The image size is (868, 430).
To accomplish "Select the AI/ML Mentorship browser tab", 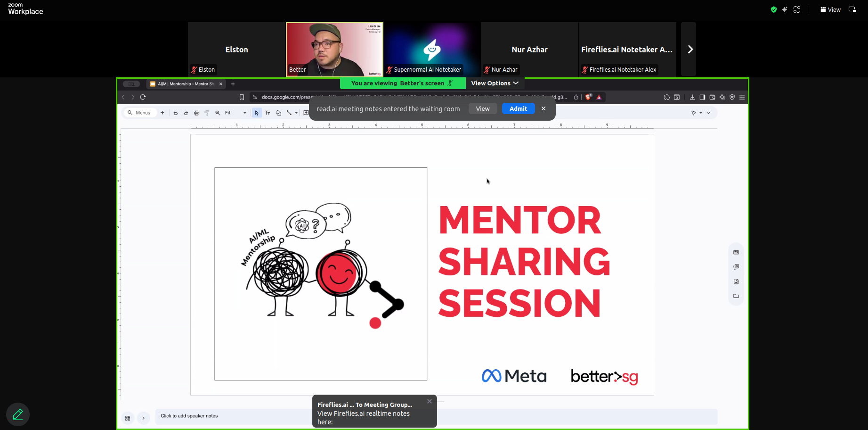I will [x=186, y=84].
